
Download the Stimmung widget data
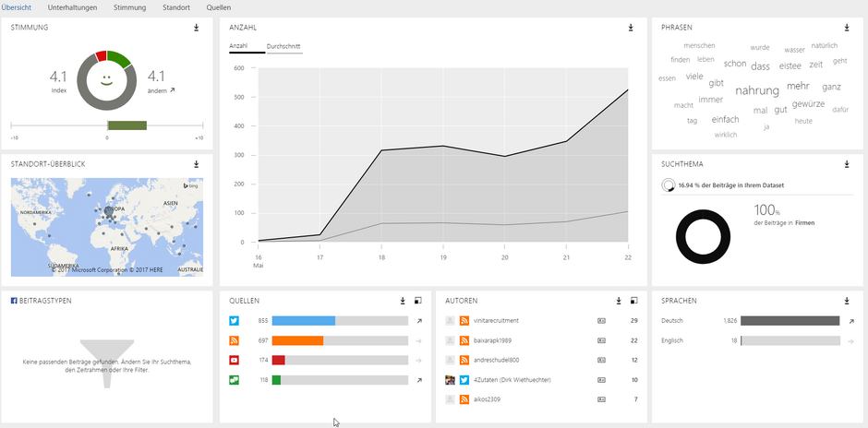[196, 28]
